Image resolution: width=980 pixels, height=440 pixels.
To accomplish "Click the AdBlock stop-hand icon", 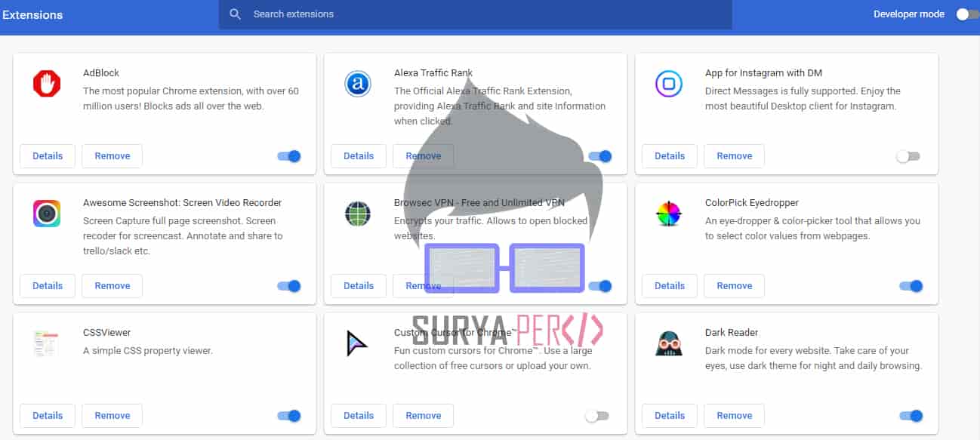I will pos(47,83).
